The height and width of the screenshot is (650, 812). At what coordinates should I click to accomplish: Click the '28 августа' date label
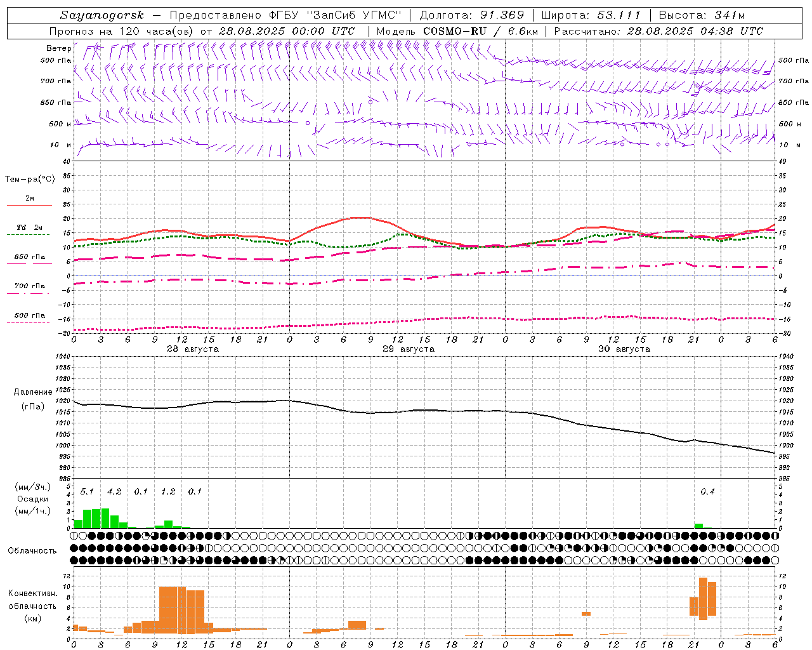tap(193, 349)
